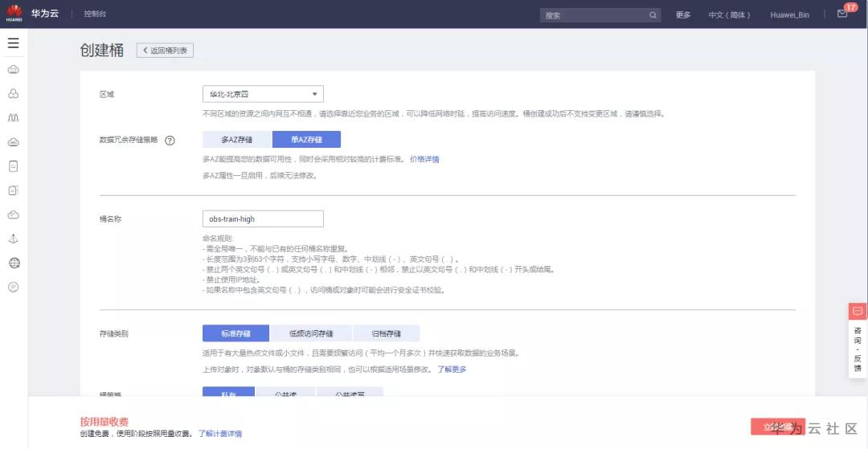Click the first cloud server sidebar icon
Image resolution: width=868 pixels, height=449 pixels.
click(x=14, y=69)
